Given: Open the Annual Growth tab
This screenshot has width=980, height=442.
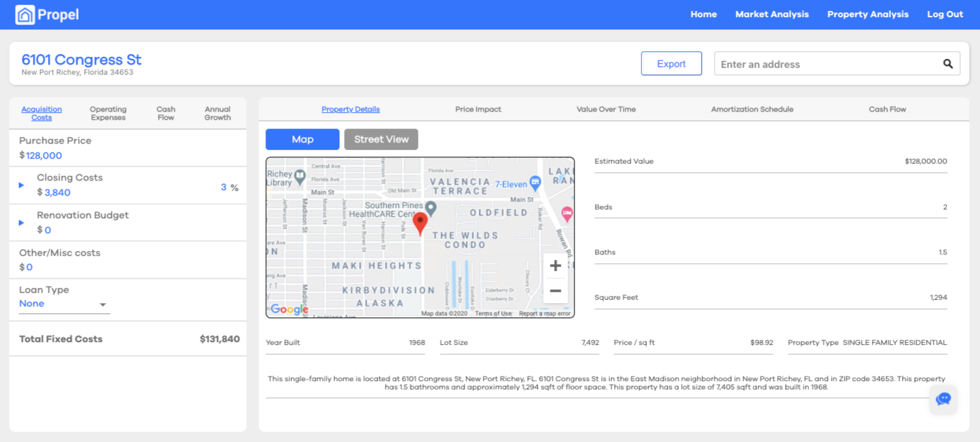Looking at the screenshot, I should 217,114.
